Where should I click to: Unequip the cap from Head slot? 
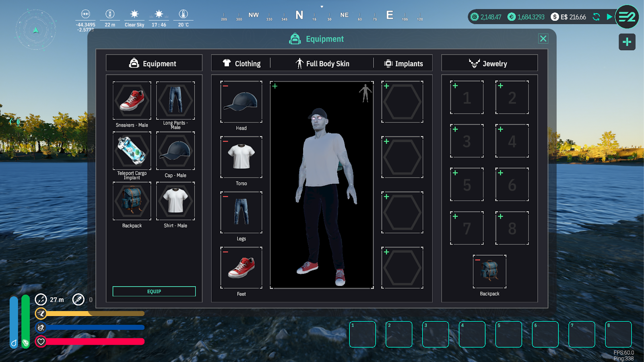[x=226, y=86]
